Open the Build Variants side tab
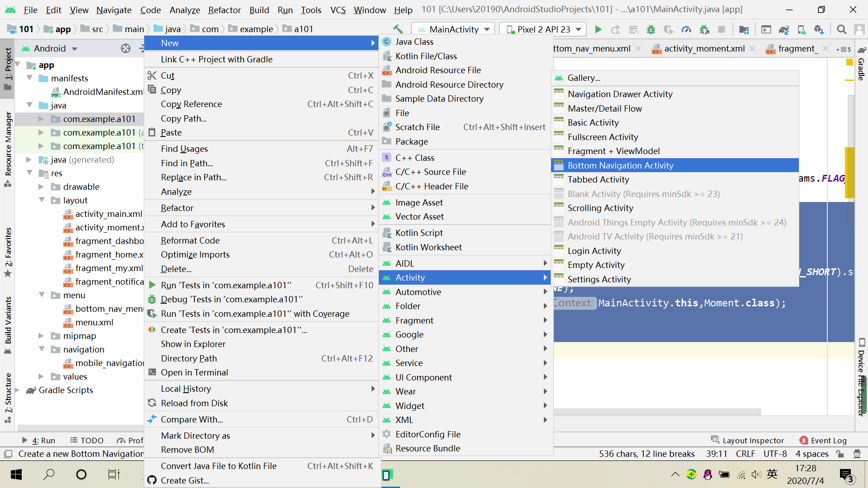This screenshot has width=868, height=488. tap(8, 325)
